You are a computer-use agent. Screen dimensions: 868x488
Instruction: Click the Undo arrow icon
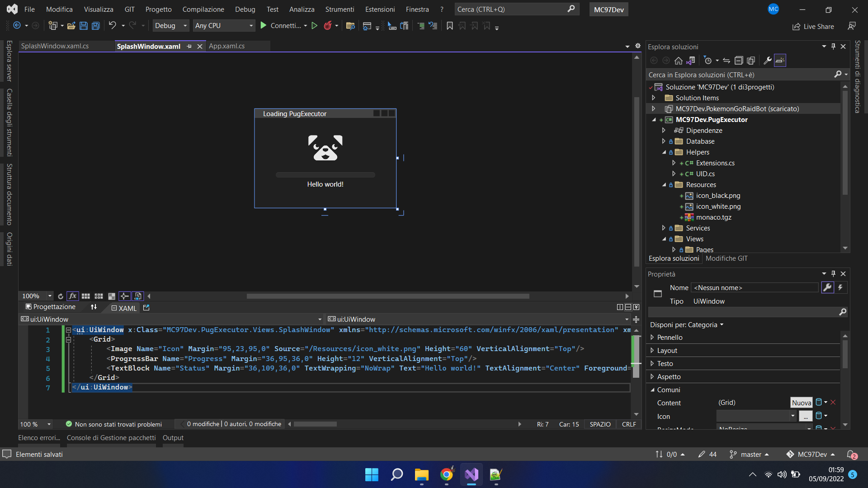click(113, 26)
